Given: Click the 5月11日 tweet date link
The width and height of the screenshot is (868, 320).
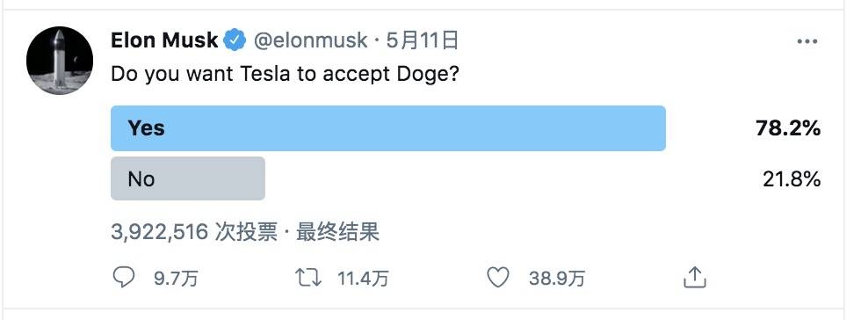Looking at the screenshot, I should tap(423, 40).
